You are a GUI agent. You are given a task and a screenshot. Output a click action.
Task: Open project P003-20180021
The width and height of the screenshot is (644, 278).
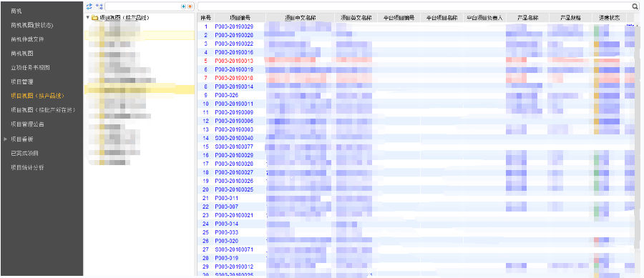click(234, 215)
